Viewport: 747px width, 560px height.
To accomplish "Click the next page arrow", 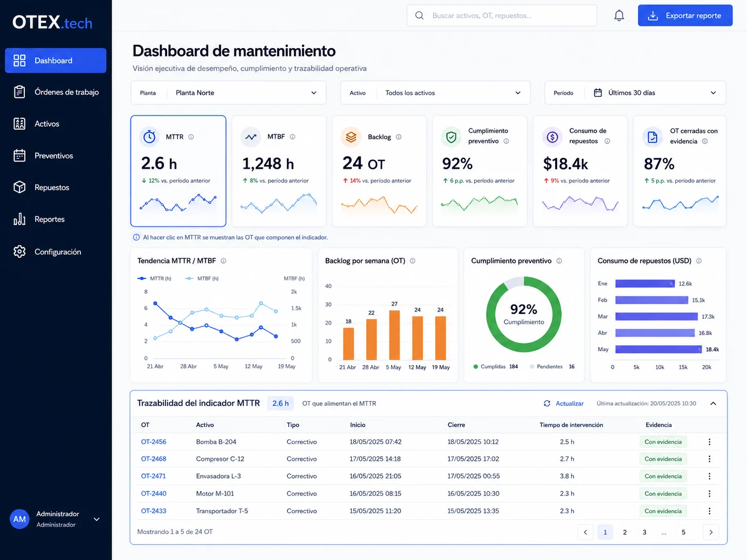I will coord(711,532).
